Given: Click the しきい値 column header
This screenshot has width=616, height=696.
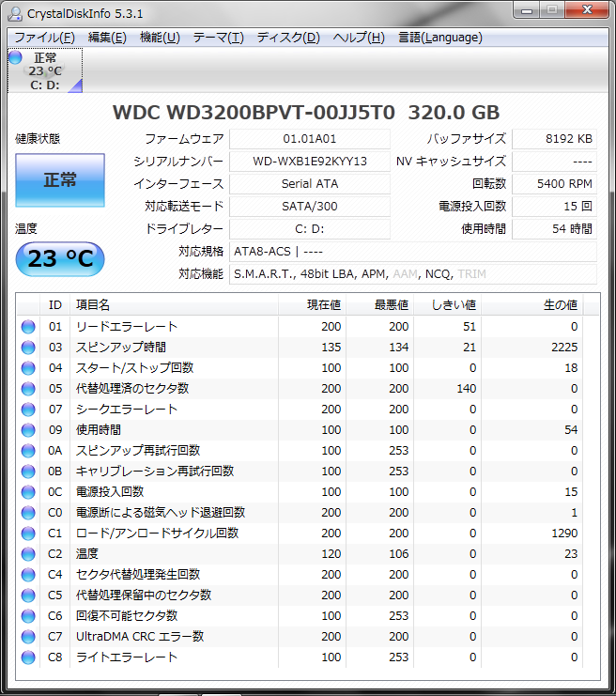Looking at the screenshot, I should pyautogui.click(x=447, y=305).
